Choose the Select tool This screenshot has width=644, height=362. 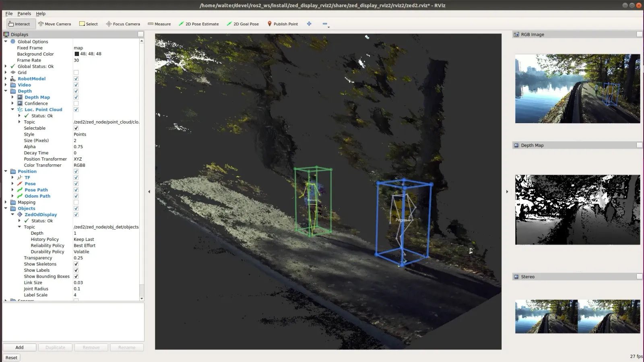(x=89, y=24)
